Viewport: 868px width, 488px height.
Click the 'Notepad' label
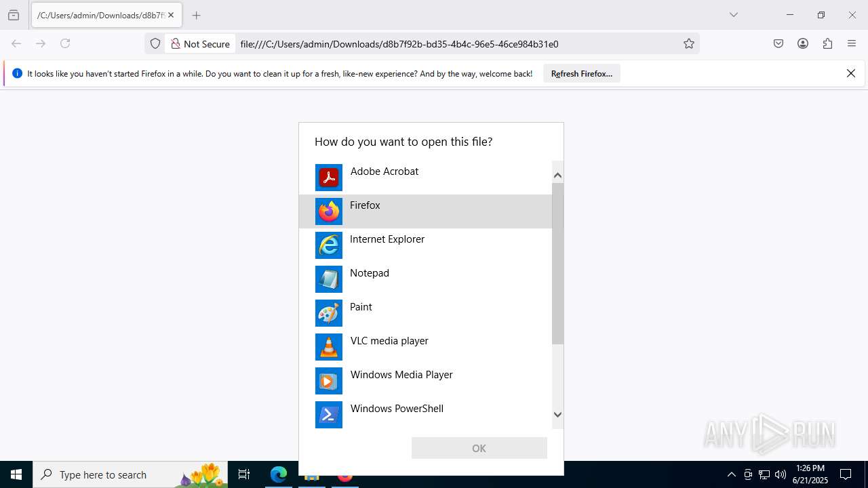pyautogui.click(x=370, y=273)
